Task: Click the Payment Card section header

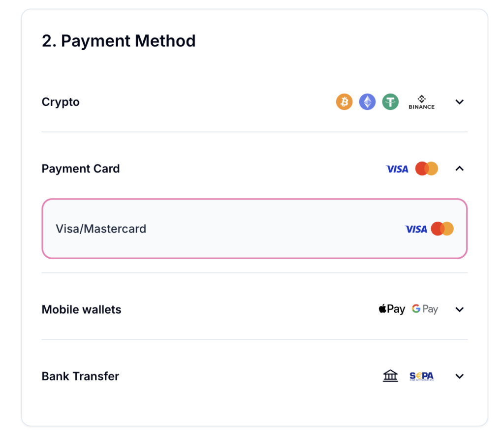Action: point(80,169)
